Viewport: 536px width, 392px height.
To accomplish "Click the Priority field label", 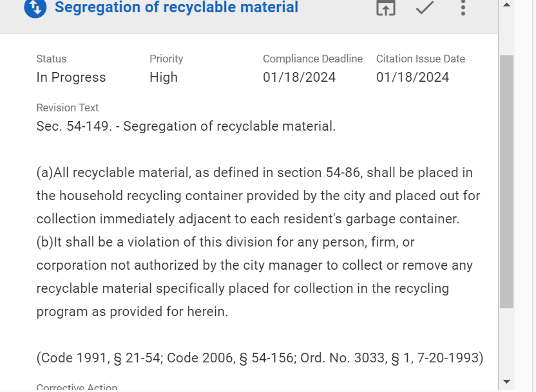I will click(166, 59).
